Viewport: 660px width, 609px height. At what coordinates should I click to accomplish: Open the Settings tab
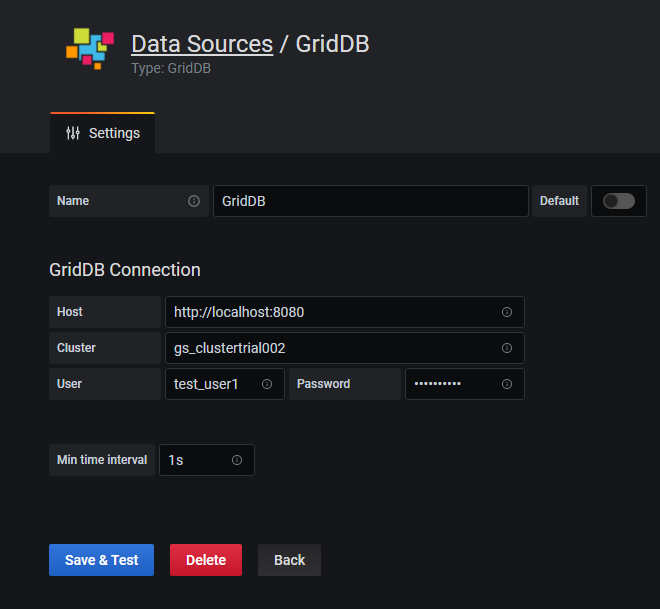103,133
